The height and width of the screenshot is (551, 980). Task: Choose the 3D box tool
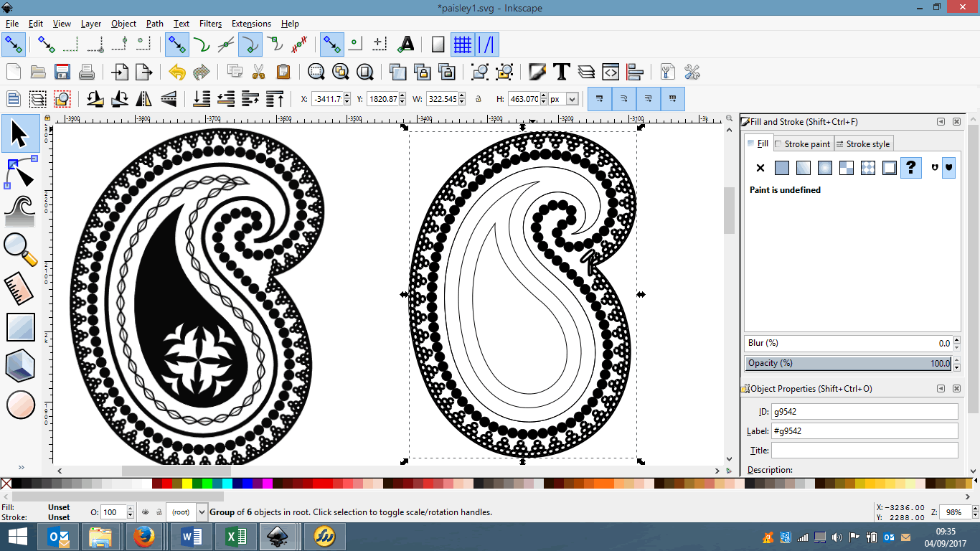pyautogui.click(x=21, y=365)
